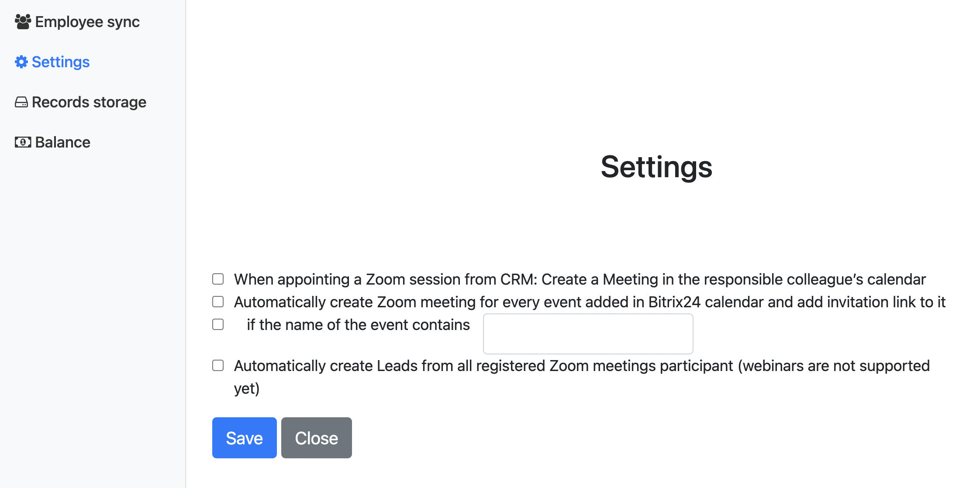This screenshot has width=980, height=488.
Task: Select the Settings label in the sidebar
Action: 61,62
